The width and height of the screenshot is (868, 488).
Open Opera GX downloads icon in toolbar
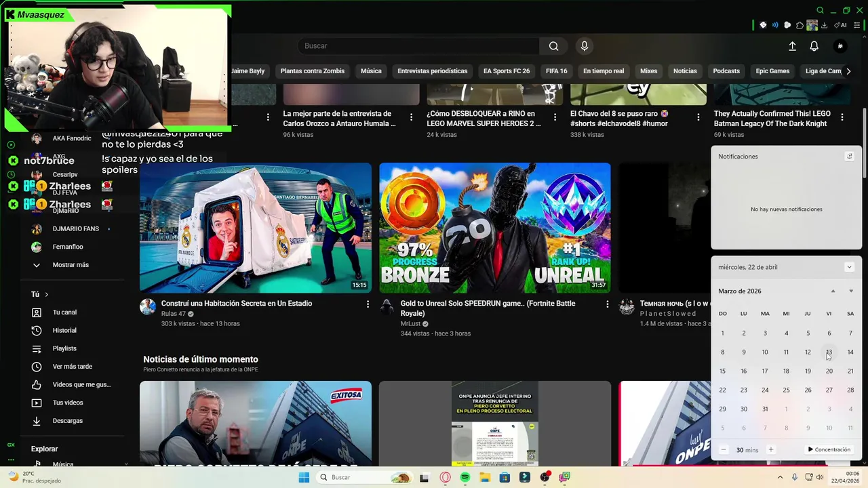pos(824,25)
